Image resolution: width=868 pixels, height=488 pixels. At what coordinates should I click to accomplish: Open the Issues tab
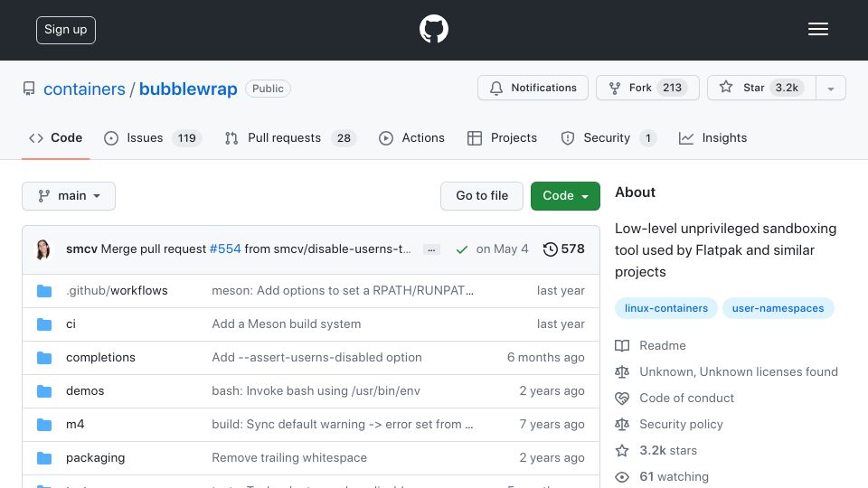[152, 137]
